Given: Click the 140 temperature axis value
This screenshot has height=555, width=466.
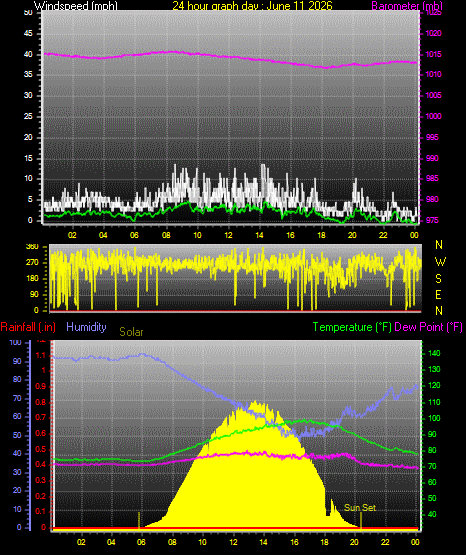Looking at the screenshot, I should 435,353.
